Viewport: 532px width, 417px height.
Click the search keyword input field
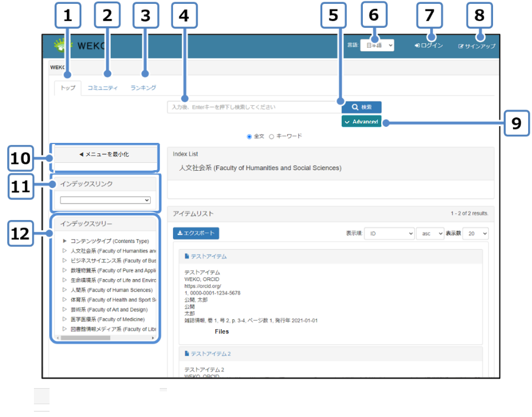(253, 107)
